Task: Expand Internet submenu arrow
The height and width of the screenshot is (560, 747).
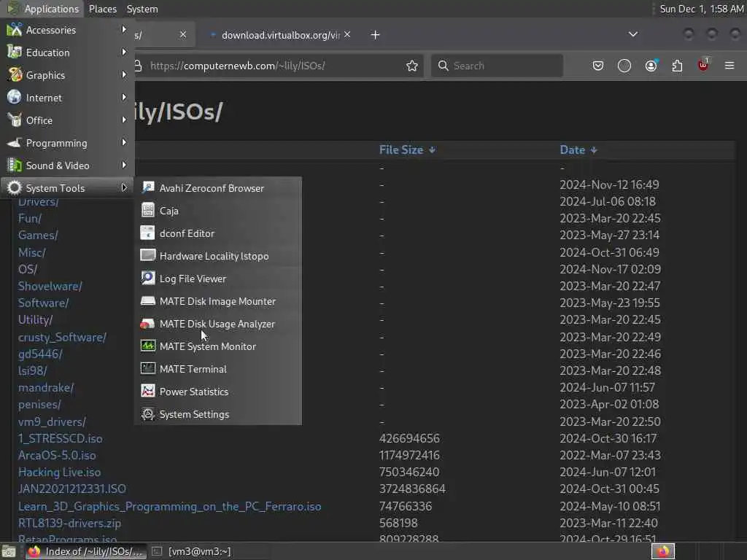Action: coord(124,97)
